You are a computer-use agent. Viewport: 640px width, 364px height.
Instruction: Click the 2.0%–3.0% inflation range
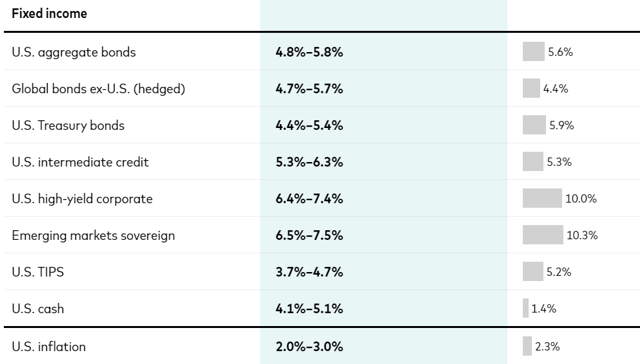tap(309, 347)
